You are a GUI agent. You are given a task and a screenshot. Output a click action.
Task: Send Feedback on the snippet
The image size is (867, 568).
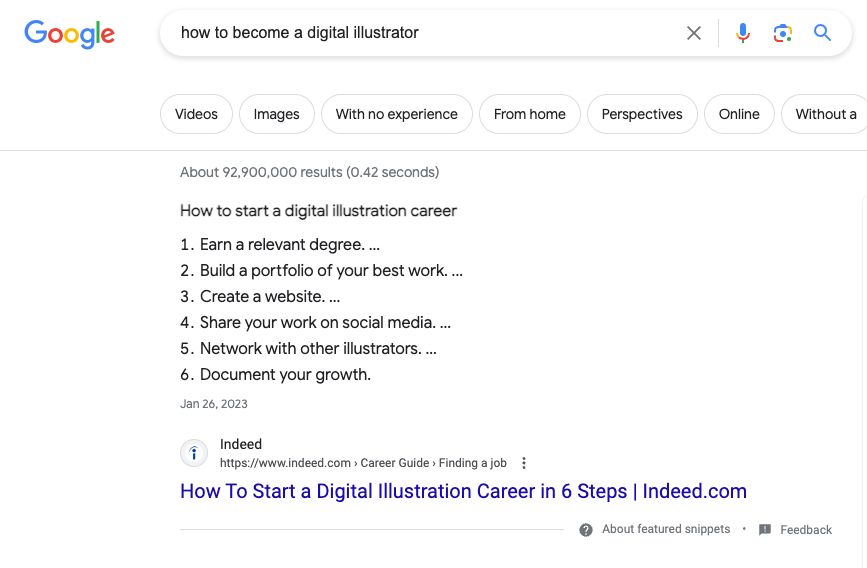tap(806, 530)
